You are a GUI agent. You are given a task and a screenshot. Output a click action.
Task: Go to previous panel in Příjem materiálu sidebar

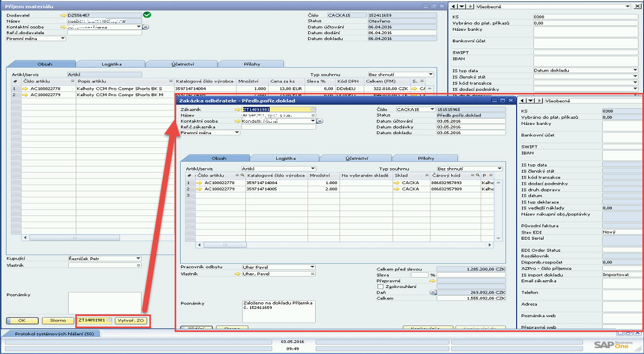453,7
